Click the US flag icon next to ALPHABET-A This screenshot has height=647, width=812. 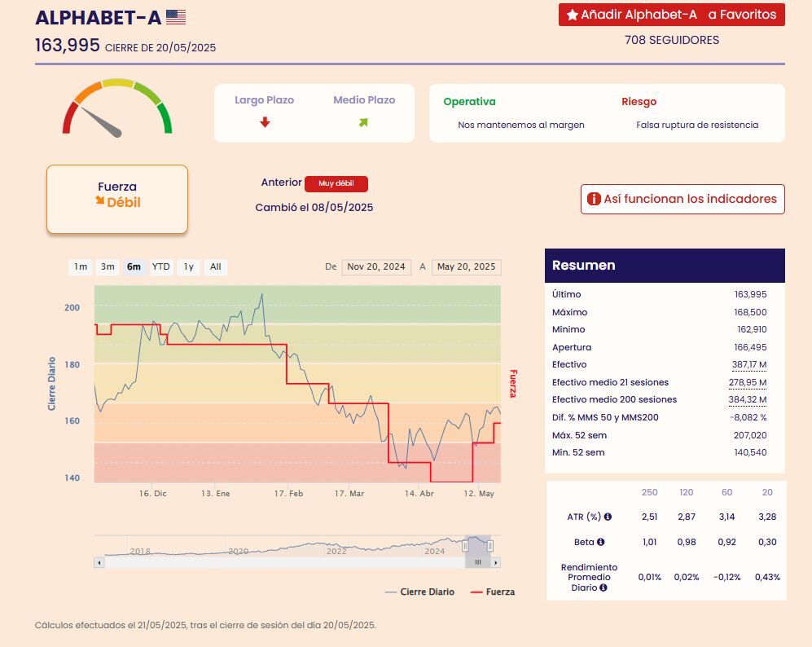[x=176, y=18]
